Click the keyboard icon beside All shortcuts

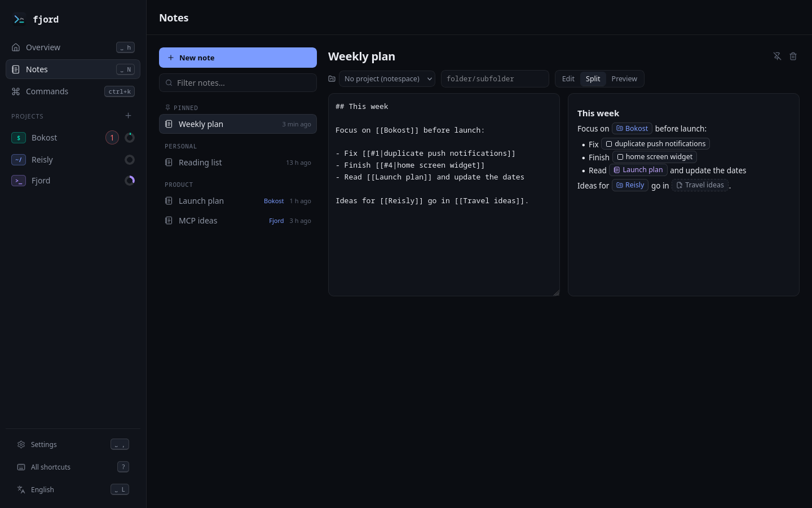tap(21, 467)
